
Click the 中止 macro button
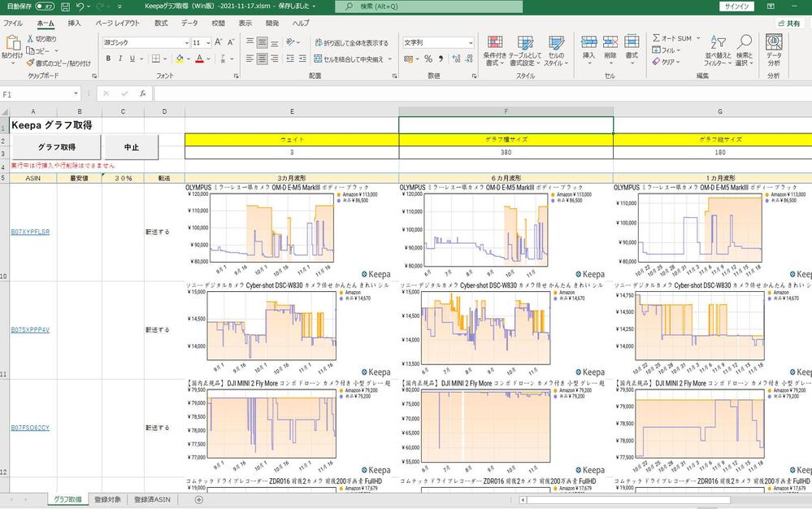coord(132,147)
